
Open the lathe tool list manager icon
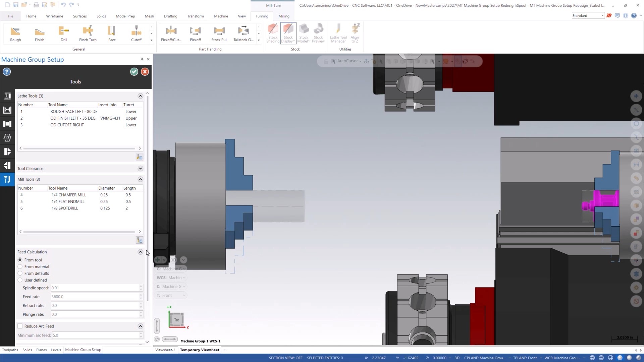pyautogui.click(x=140, y=157)
